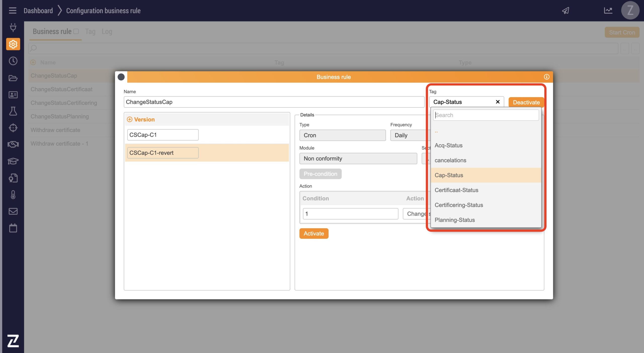Screen dimensions: 644x353
Task: Toggle the Business rule tab checkbox
Action: coord(76,31)
